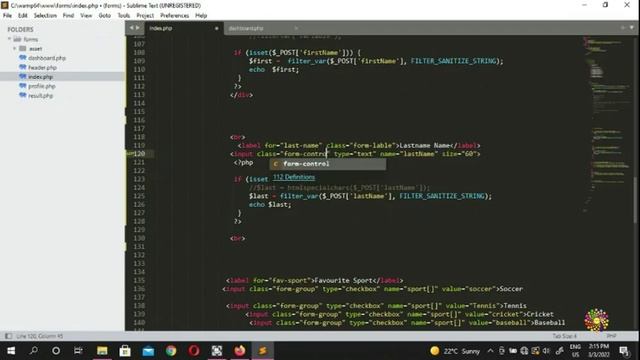
Task: Open the Selection menu
Action: tap(45, 16)
